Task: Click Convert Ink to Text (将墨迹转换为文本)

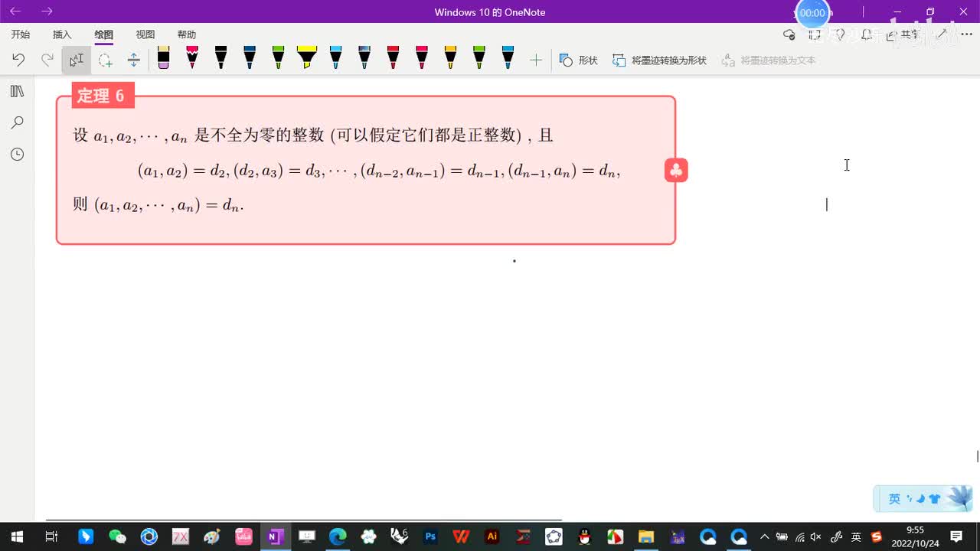Action: [x=768, y=60]
